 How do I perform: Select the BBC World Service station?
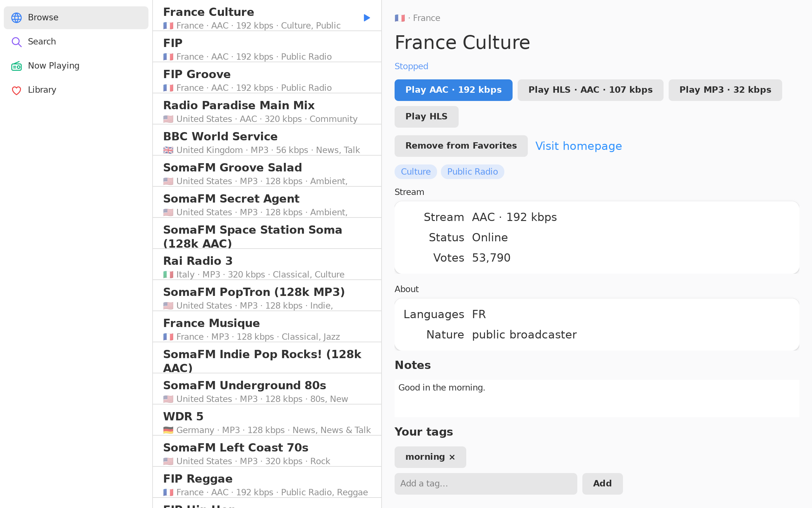267,140
